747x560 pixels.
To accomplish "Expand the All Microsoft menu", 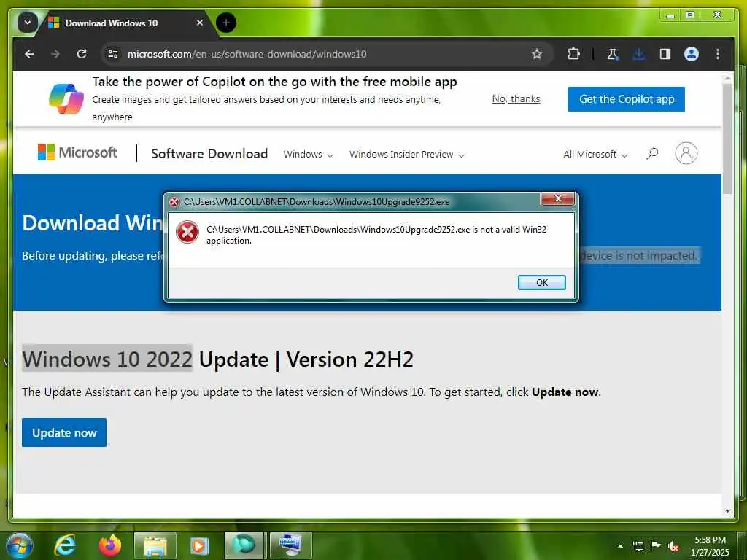I will [595, 155].
